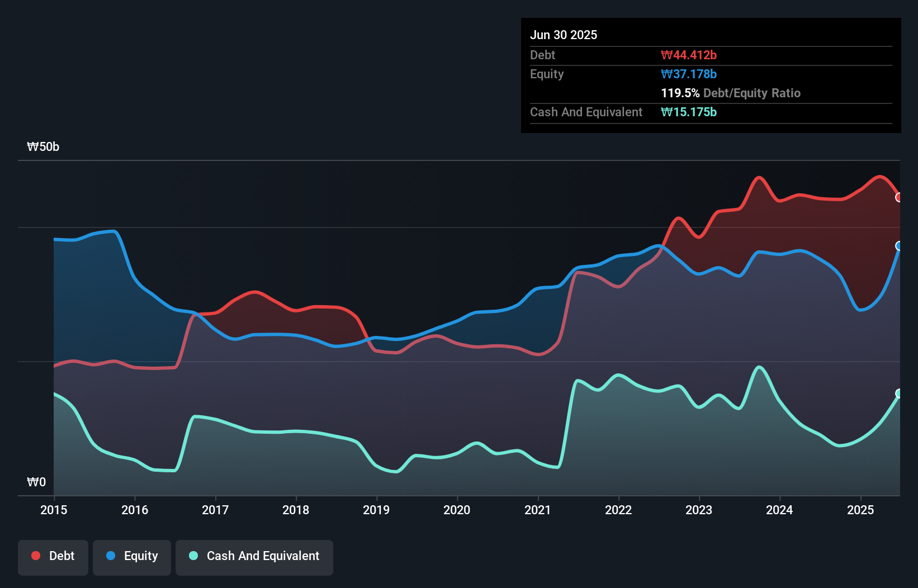
Task: Click the 2023 debt peak on the chart
Action: click(759, 178)
